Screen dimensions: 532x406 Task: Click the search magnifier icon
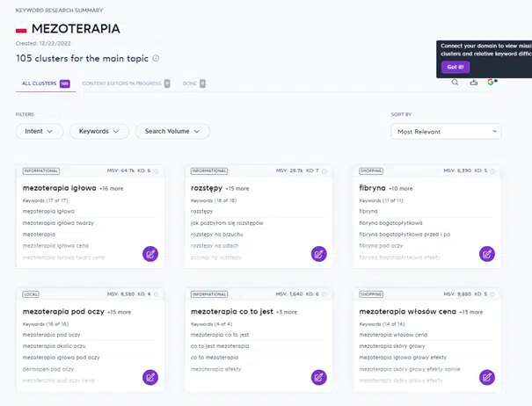point(455,83)
